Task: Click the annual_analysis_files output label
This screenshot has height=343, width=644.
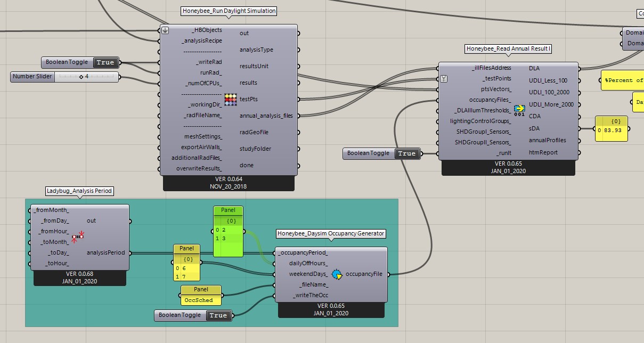Action: (266, 116)
